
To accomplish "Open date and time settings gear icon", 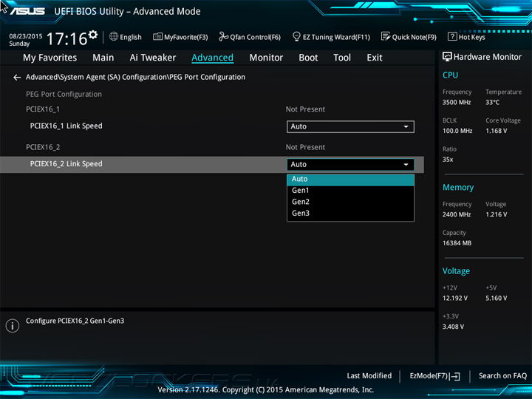I will [x=93, y=35].
